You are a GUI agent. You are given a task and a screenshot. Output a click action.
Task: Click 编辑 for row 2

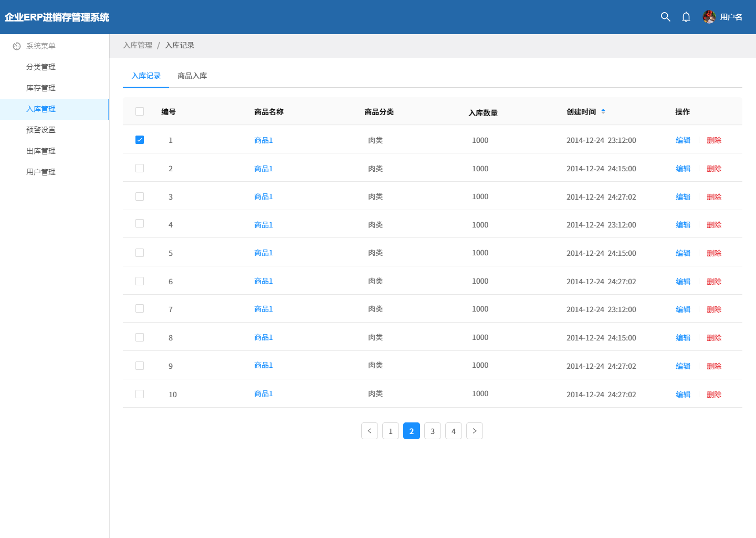coord(683,169)
